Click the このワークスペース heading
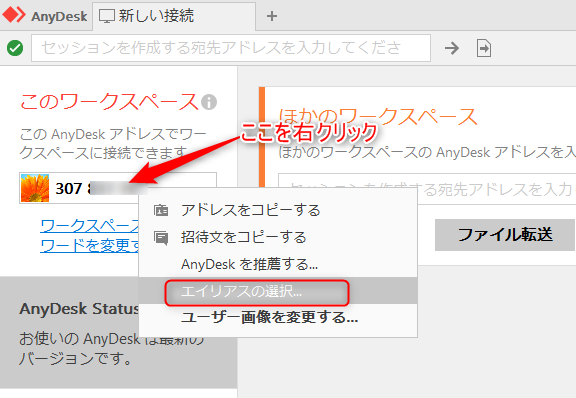The width and height of the screenshot is (576, 398). (109, 102)
